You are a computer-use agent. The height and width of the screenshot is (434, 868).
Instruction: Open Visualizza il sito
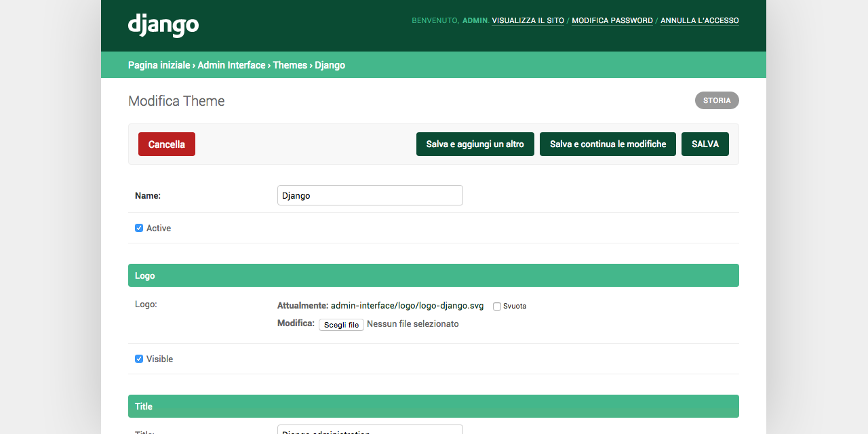pyautogui.click(x=527, y=20)
